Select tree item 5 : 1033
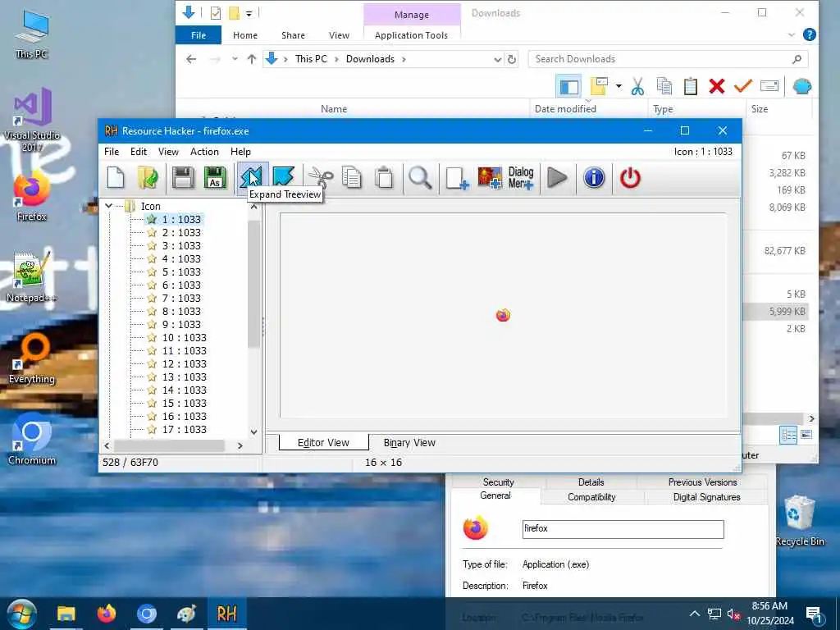 click(x=181, y=272)
